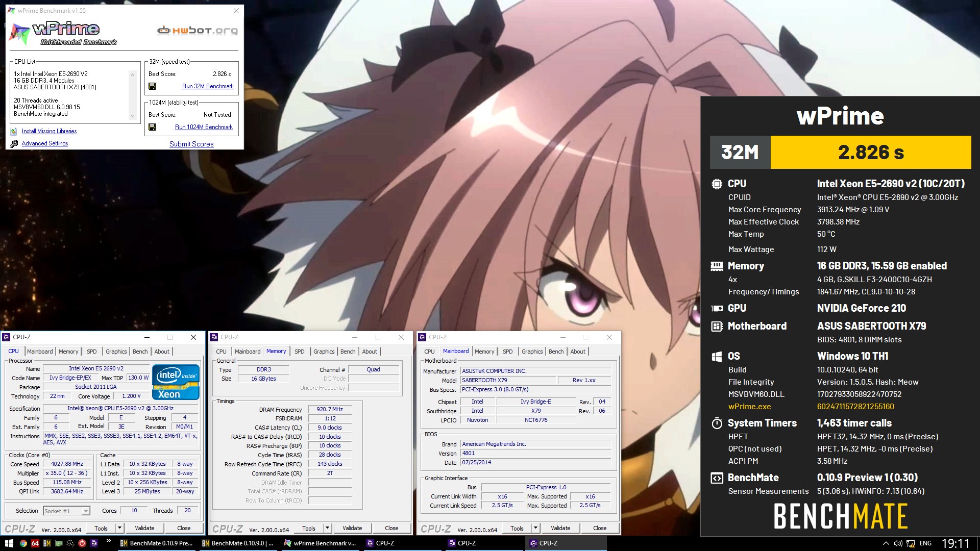This screenshot has height=551, width=980.
Task: Click the wPrime window title icon
Action: coord(12,11)
